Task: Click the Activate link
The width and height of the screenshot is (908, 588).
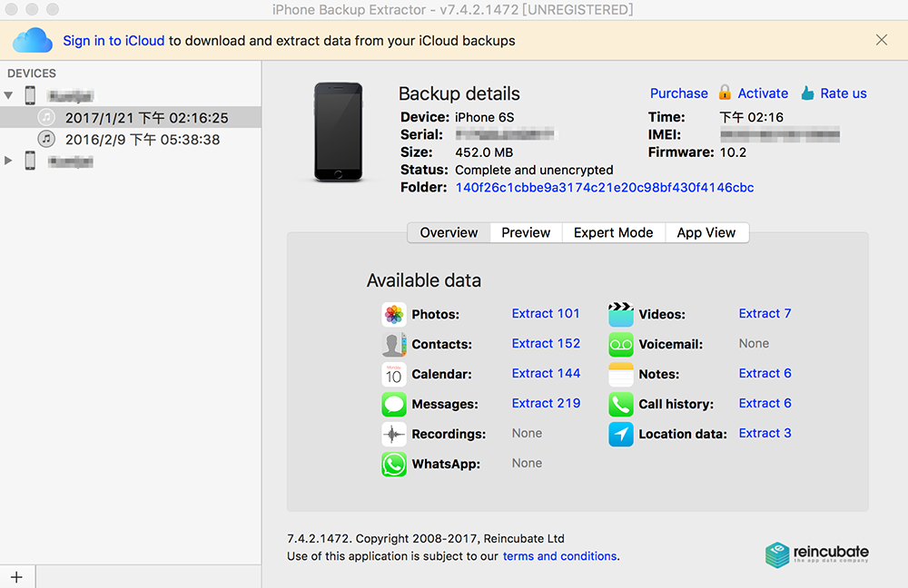Action: click(x=763, y=93)
